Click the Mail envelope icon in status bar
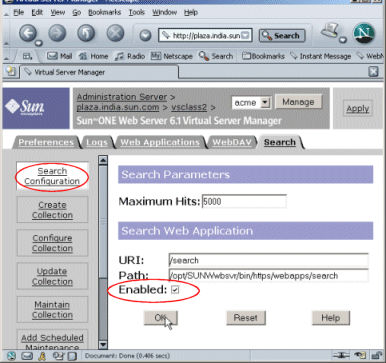The width and height of the screenshot is (386, 363). coord(27,356)
